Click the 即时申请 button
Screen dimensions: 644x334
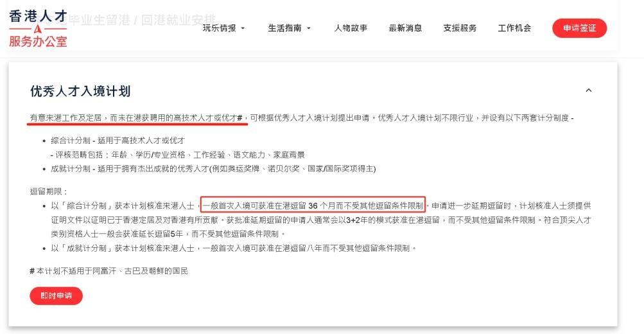tap(57, 295)
